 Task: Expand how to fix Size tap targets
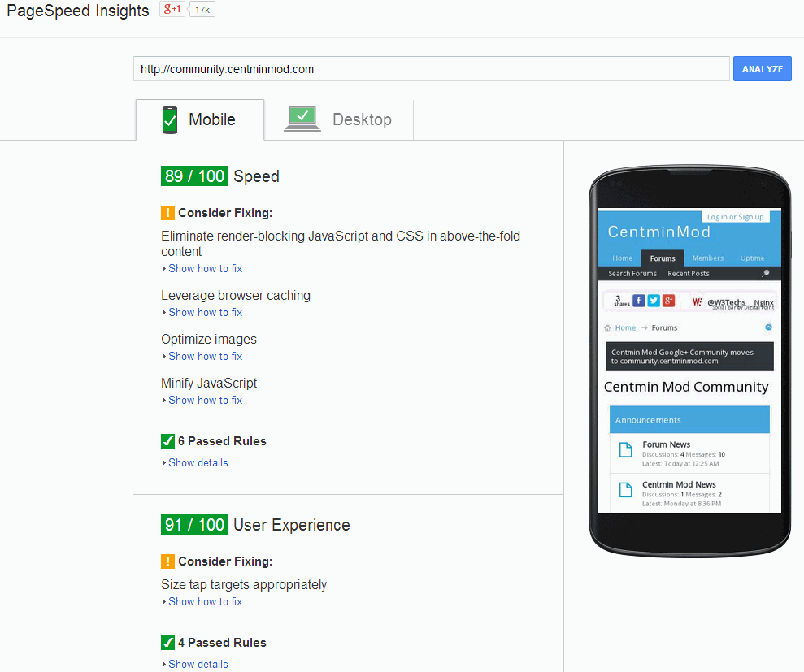(205, 602)
